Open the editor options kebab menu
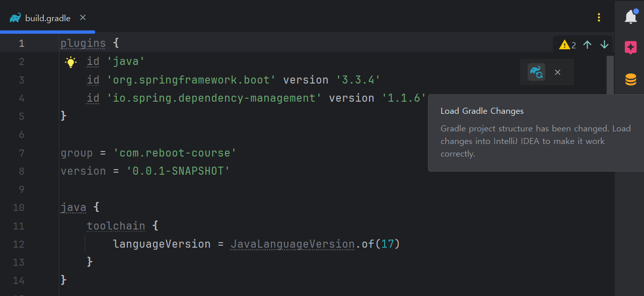 coord(599,17)
